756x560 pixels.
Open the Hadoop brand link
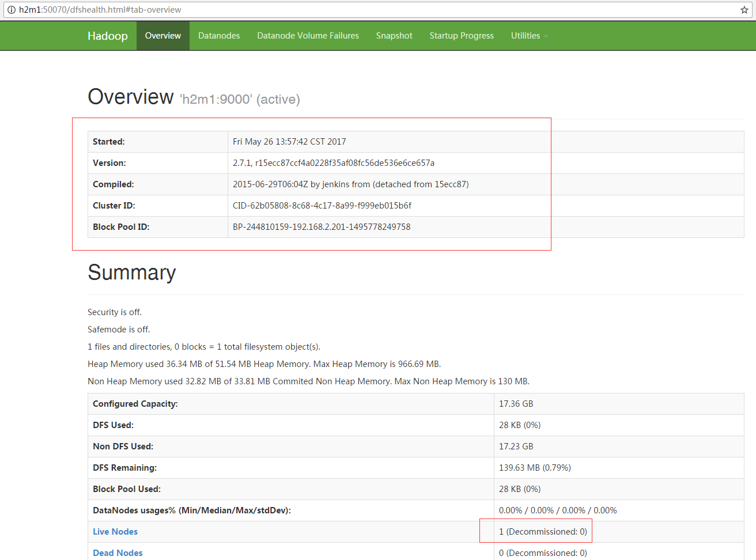108,36
